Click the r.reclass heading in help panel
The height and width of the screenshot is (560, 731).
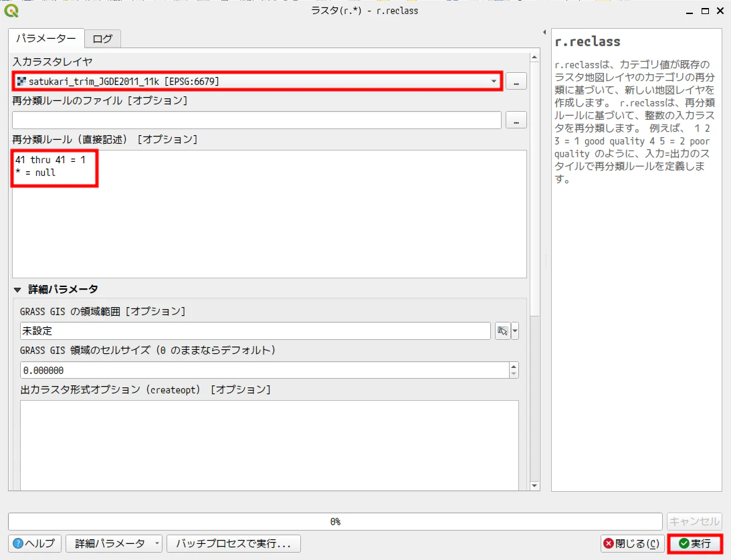[x=587, y=41]
